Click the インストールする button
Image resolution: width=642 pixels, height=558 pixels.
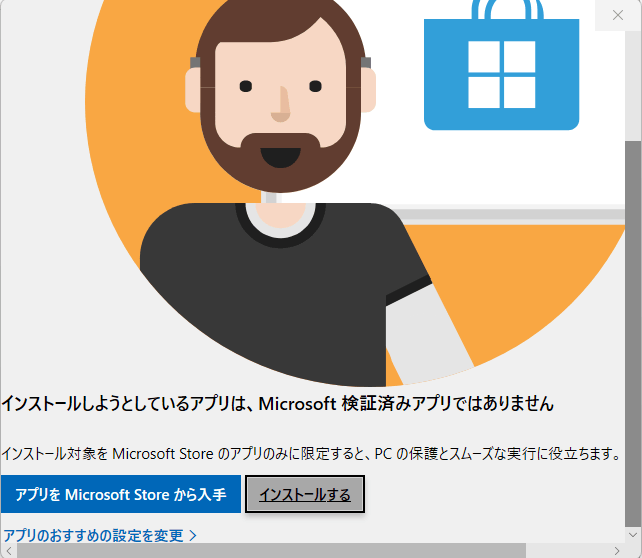pyautogui.click(x=305, y=494)
